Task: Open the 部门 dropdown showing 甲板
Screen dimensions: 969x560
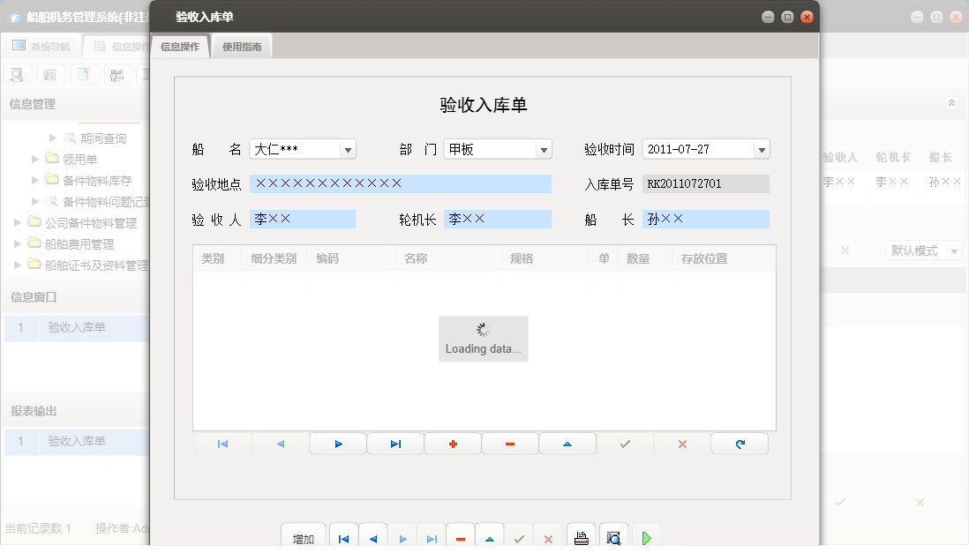Action: [x=543, y=149]
